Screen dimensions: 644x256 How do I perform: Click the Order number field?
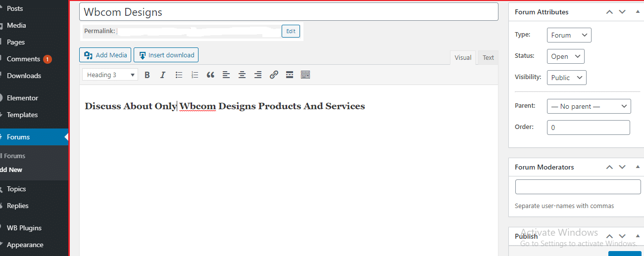(589, 128)
